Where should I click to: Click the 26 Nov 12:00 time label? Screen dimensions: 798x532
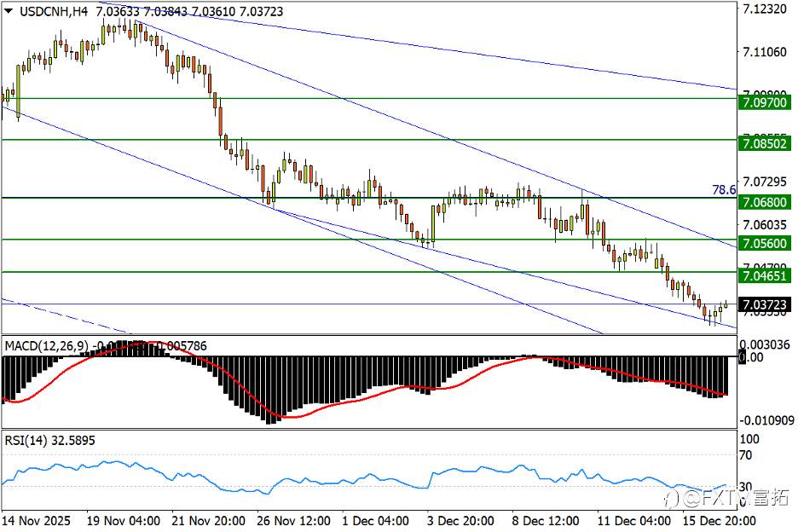[293, 521]
